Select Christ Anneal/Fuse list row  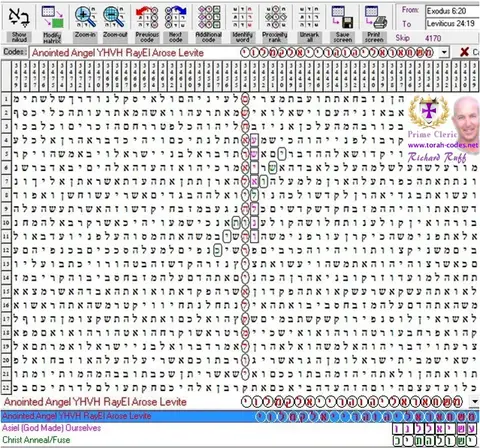(x=240, y=440)
